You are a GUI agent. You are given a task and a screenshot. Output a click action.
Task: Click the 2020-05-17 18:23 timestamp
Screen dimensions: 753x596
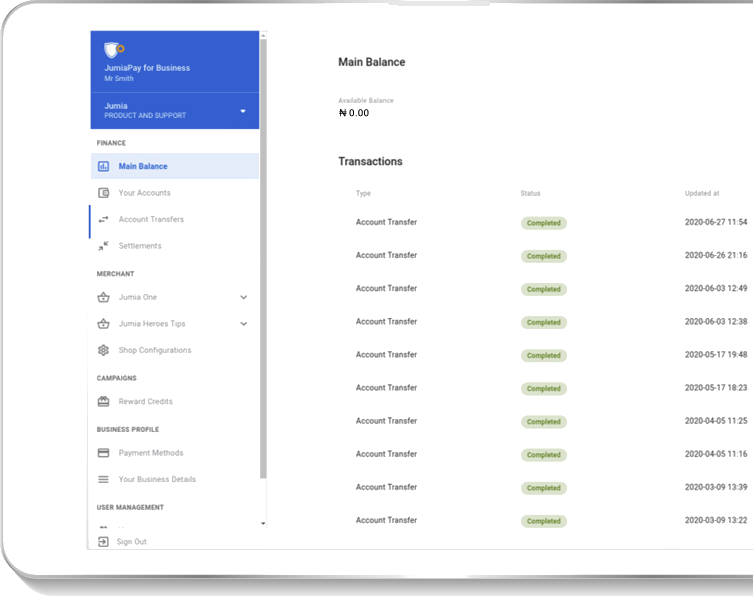point(716,388)
